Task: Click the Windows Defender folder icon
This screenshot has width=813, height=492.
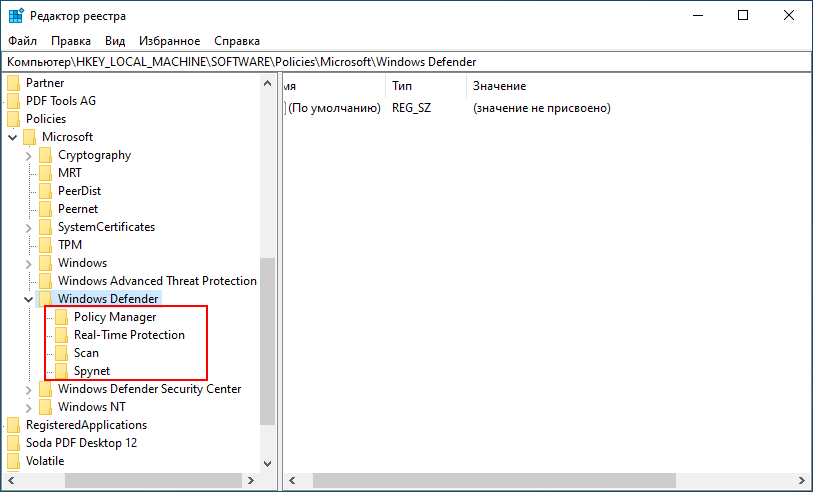Action: click(46, 299)
